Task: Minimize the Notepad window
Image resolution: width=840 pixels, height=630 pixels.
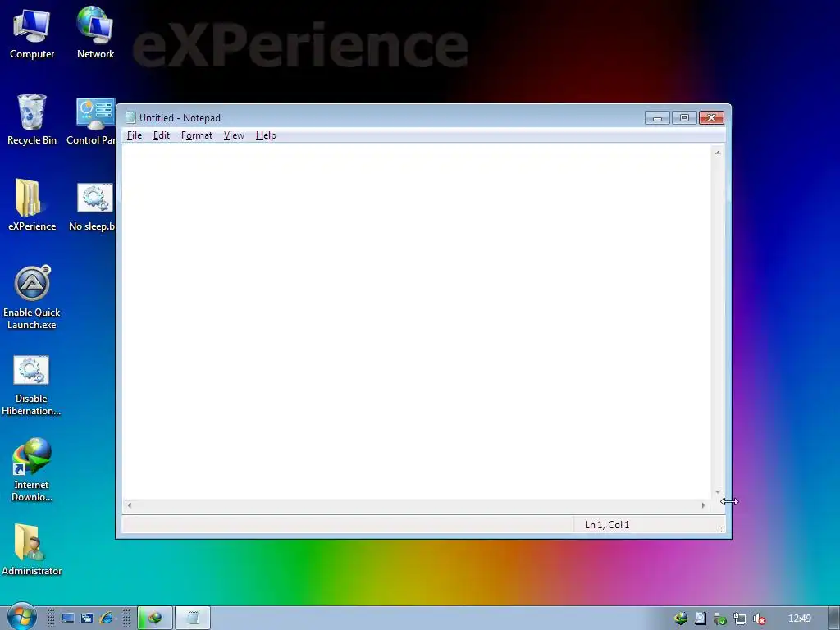Action: [x=657, y=118]
